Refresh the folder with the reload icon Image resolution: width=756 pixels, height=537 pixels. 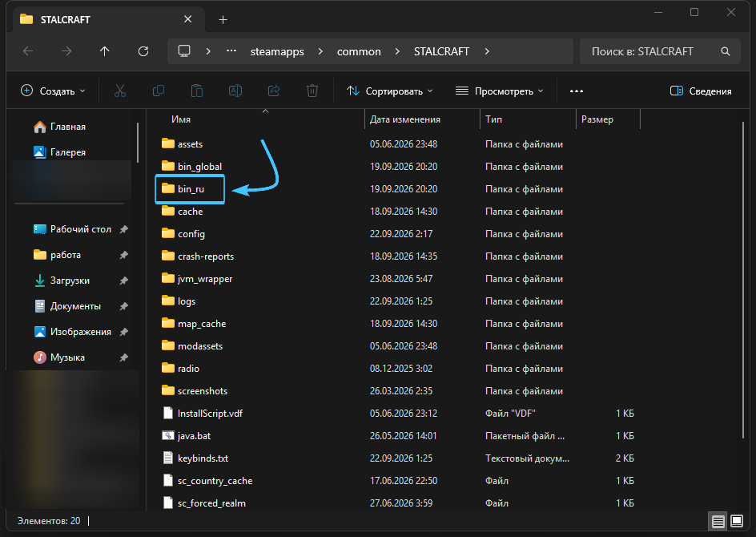pyautogui.click(x=143, y=51)
